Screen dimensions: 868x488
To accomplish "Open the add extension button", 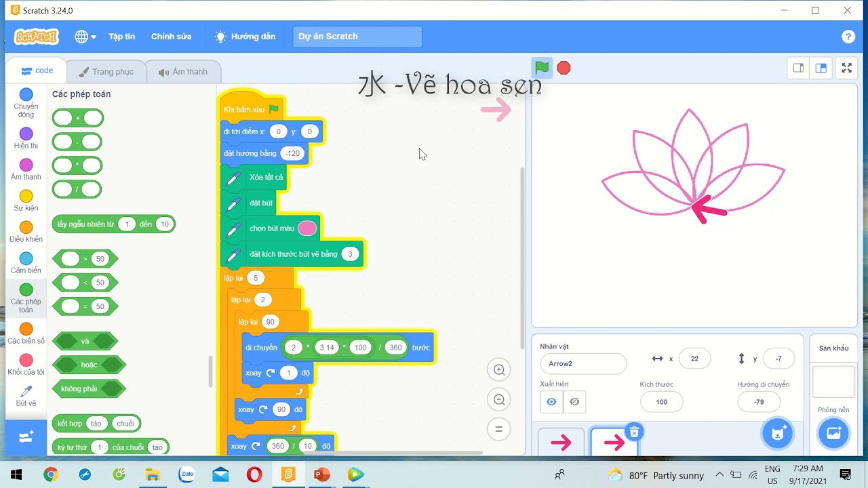I will (x=26, y=437).
